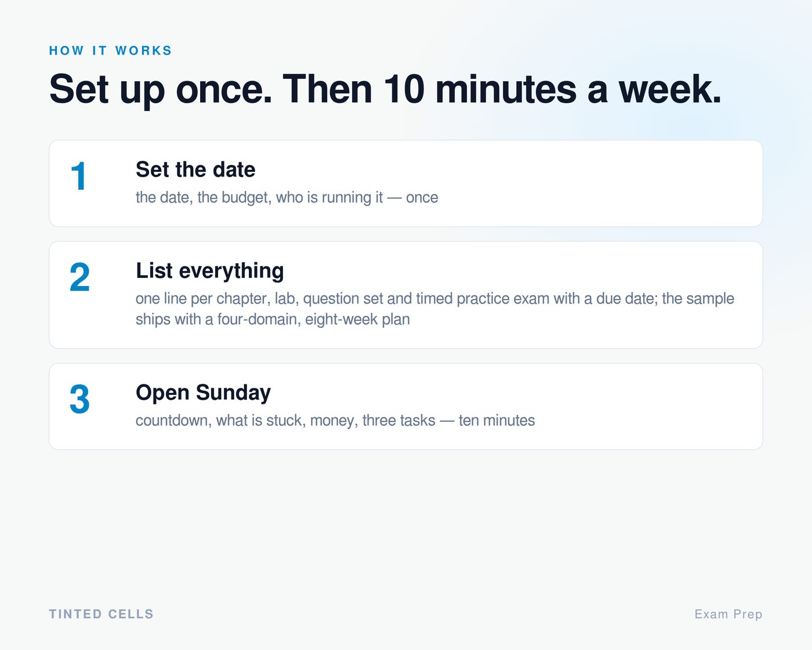Open the third step card
Image resolution: width=812 pixels, height=650 pixels.
(406, 406)
